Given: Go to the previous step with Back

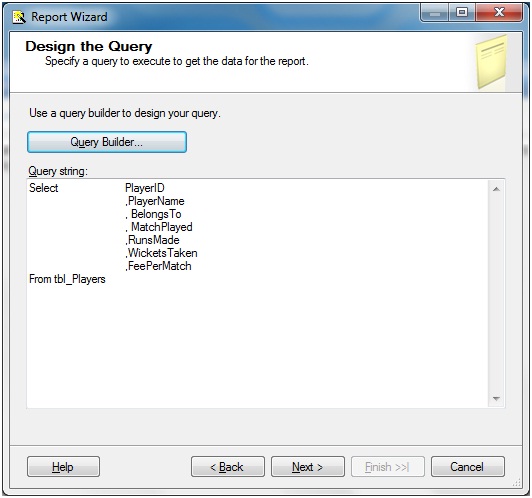Looking at the screenshot, I should [x=228, y=467].
